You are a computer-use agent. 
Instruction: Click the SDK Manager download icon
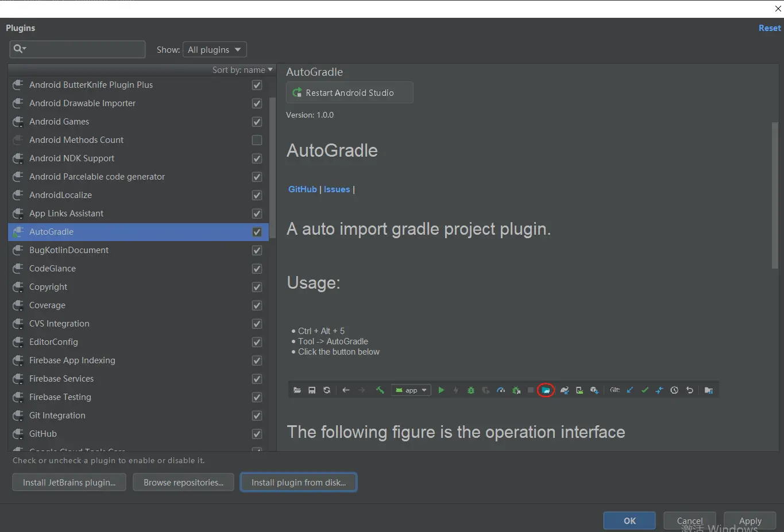coord(594,390)
